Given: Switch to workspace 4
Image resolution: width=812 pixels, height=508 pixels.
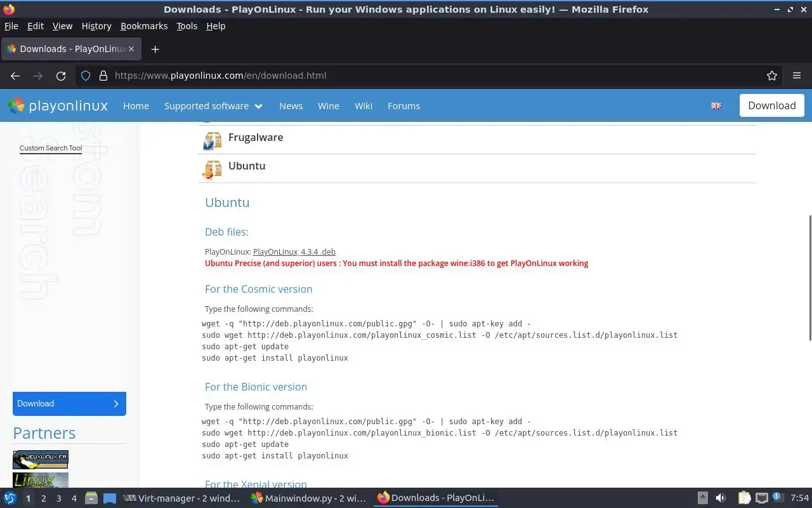Looking at the screenshot, I should [74, 498].
